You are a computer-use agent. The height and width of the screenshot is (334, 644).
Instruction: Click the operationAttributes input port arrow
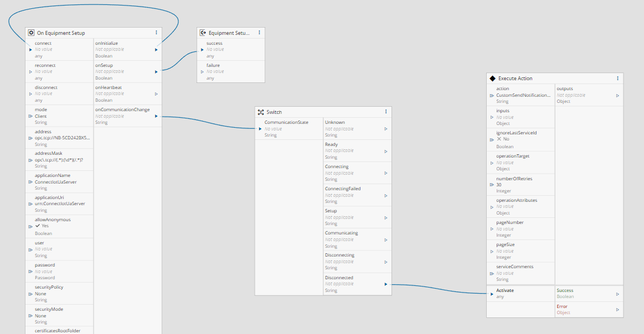492,207
